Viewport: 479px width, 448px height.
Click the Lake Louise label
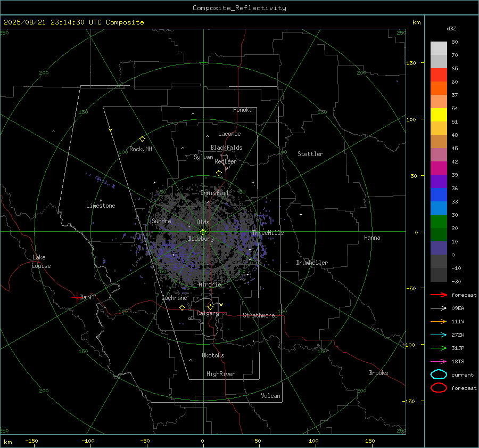41,262
